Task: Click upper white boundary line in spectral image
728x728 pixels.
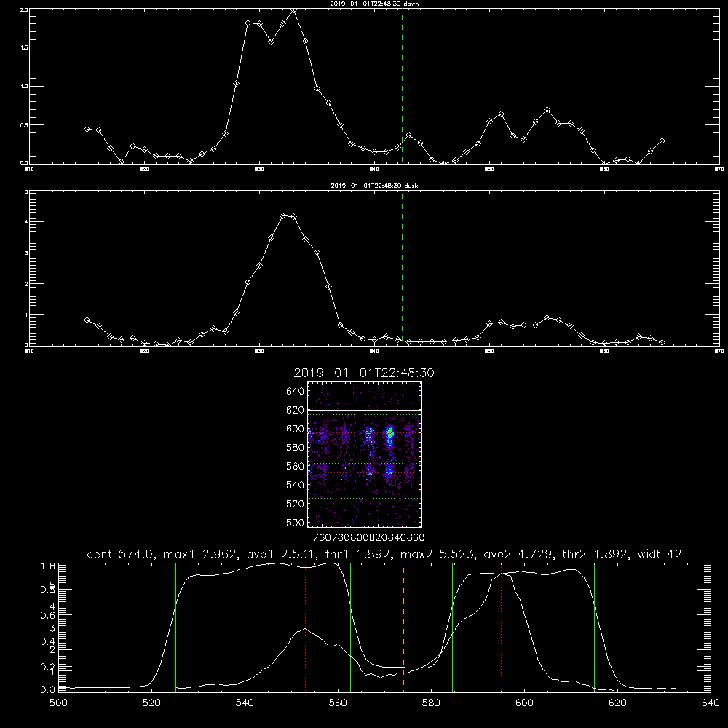Action: tap(365, 411)
